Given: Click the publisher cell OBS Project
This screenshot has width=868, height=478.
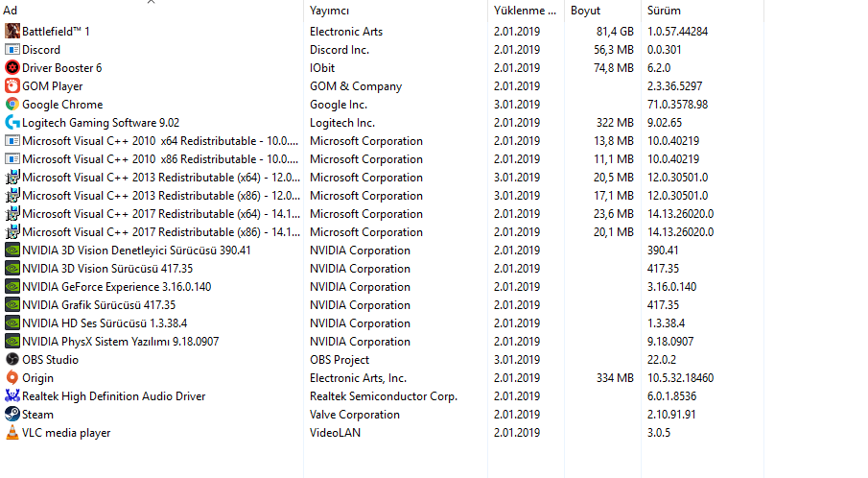Looking at the screenshot, I should point(340,360).
